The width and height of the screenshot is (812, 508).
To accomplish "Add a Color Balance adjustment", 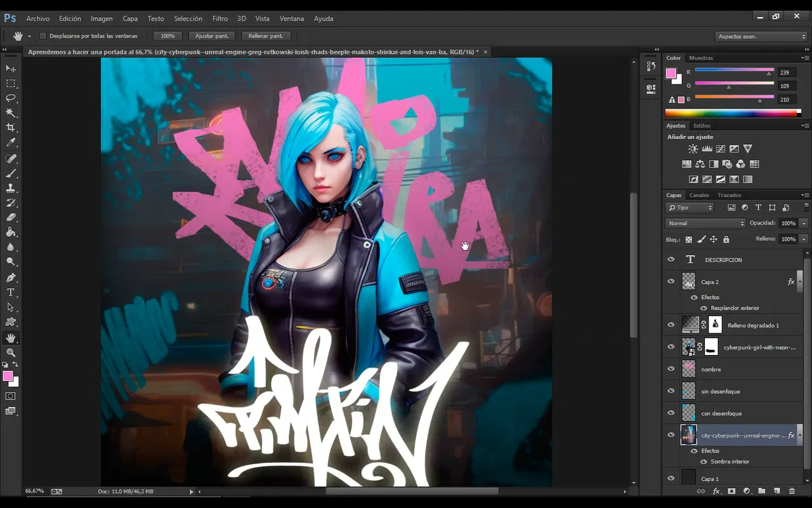I will pos(700,164).
